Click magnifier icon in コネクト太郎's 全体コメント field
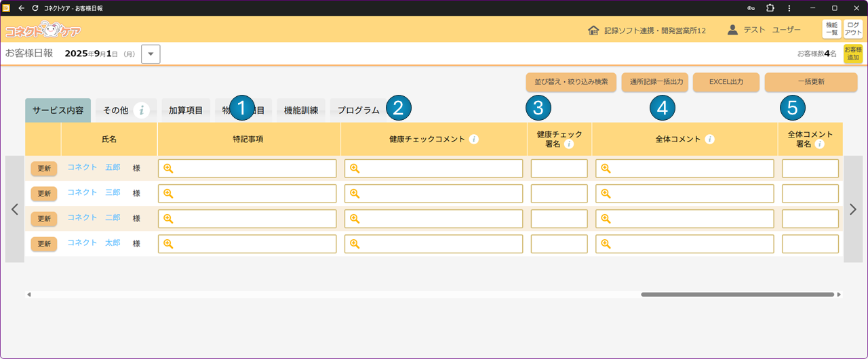Screen dimensions: 868x359 (x=606, y=244)
